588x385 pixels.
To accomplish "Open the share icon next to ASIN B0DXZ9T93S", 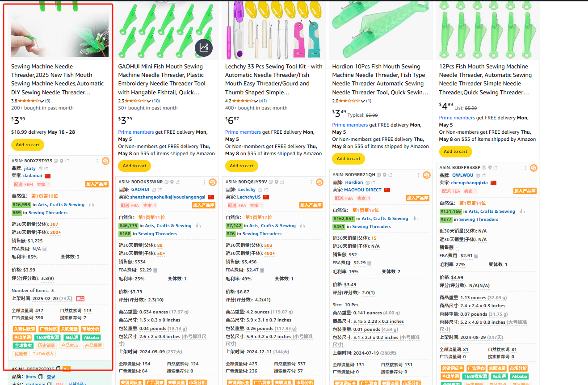I will click(x=67, y=161).
